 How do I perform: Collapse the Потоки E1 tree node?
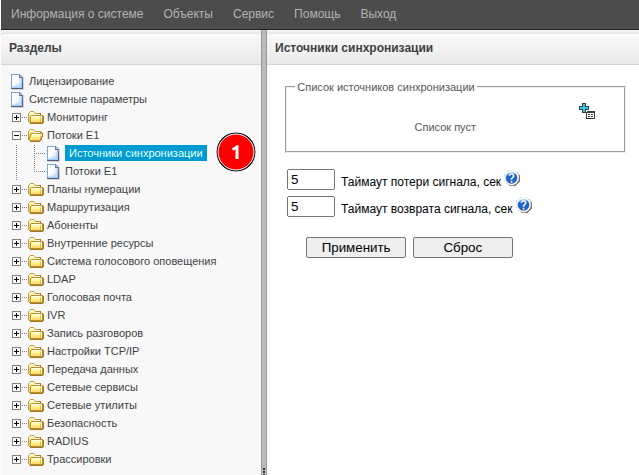pyautogui.click(x=16, y=135)
